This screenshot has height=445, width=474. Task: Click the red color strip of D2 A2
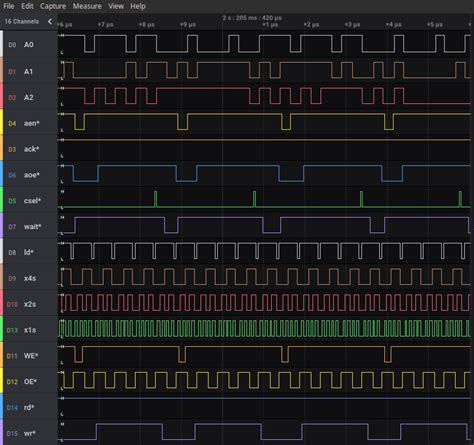pos(1,97)
